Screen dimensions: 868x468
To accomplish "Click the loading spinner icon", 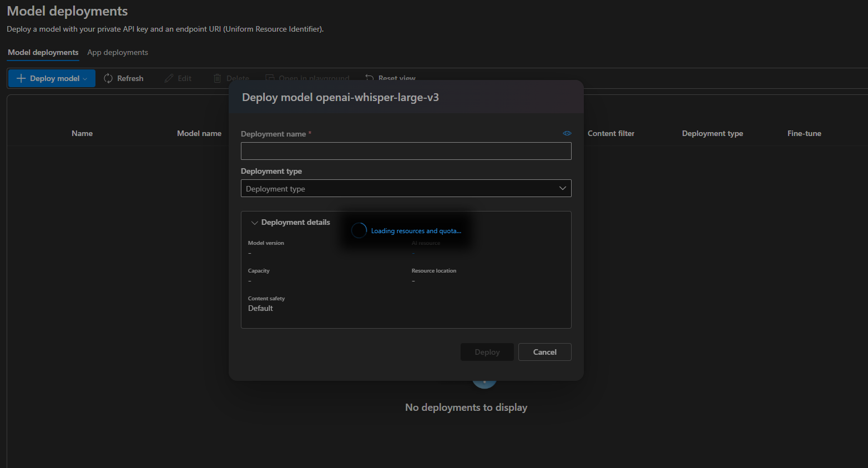I will tap(359, 230).
